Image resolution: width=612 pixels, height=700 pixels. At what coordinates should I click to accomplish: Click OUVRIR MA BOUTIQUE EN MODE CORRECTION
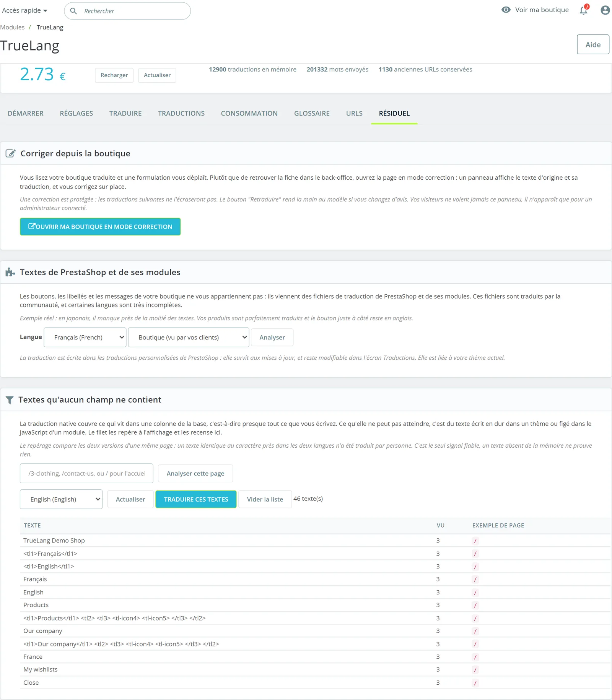(100, 227)
